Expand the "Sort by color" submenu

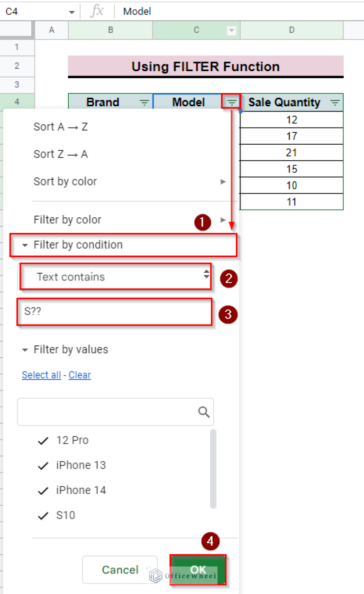[222, 181]
